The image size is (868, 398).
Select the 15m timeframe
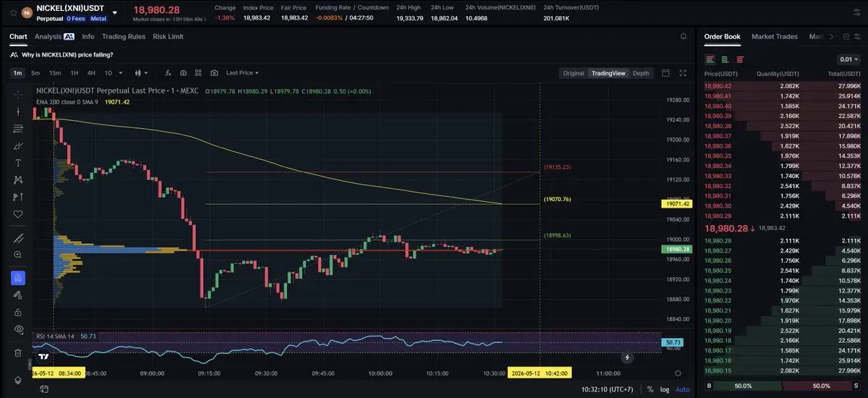coord(55,73)
